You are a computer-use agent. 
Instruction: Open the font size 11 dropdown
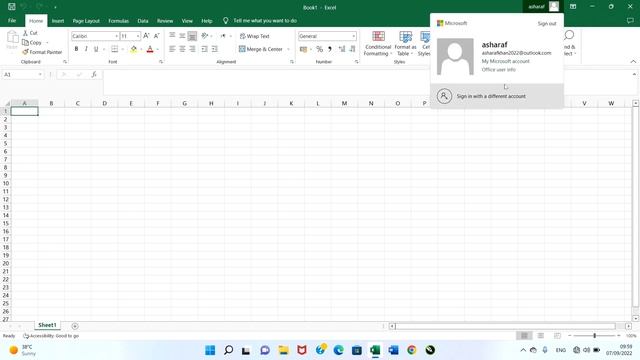tap(138, 36)
